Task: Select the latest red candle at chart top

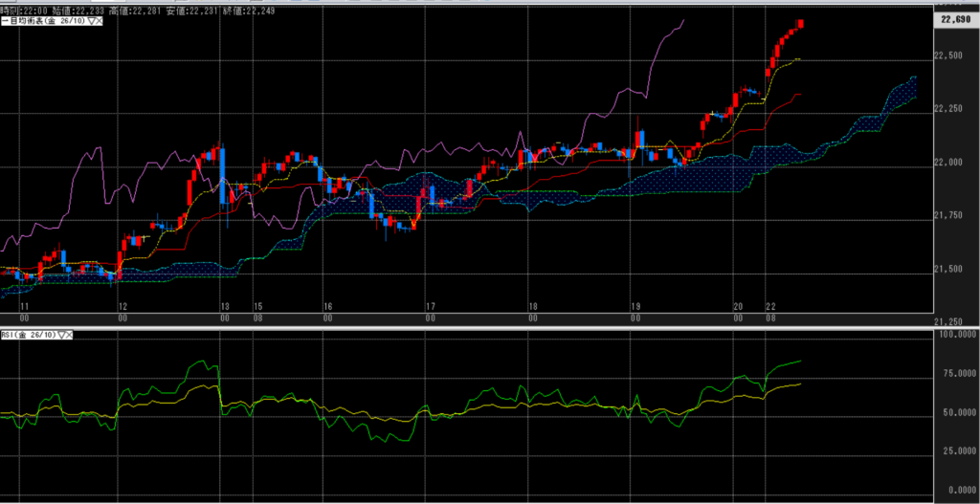Action: point(800,24)
